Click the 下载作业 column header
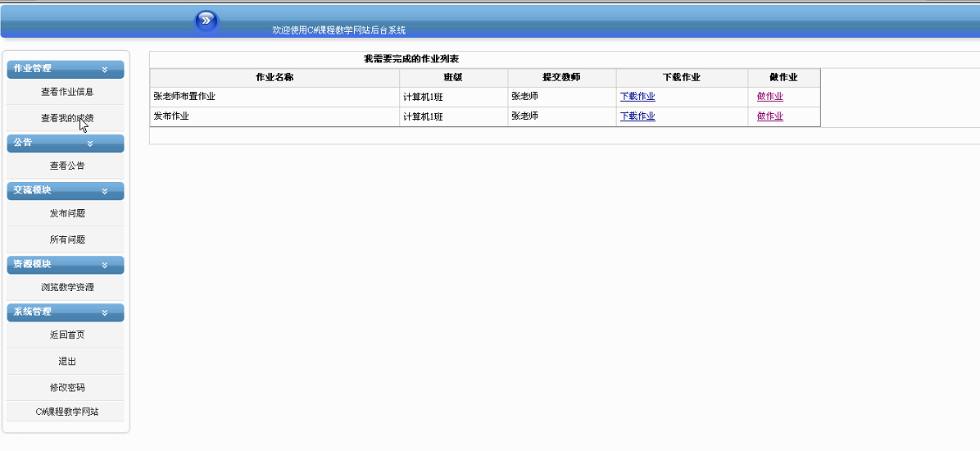This screenshot has width=980, height=451. (x=682, y=78)
